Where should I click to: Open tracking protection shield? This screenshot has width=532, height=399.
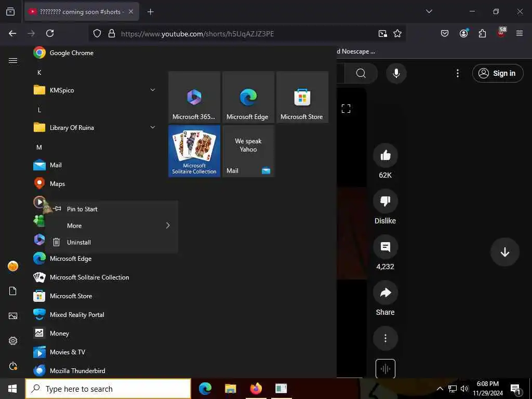click(97, 33)
